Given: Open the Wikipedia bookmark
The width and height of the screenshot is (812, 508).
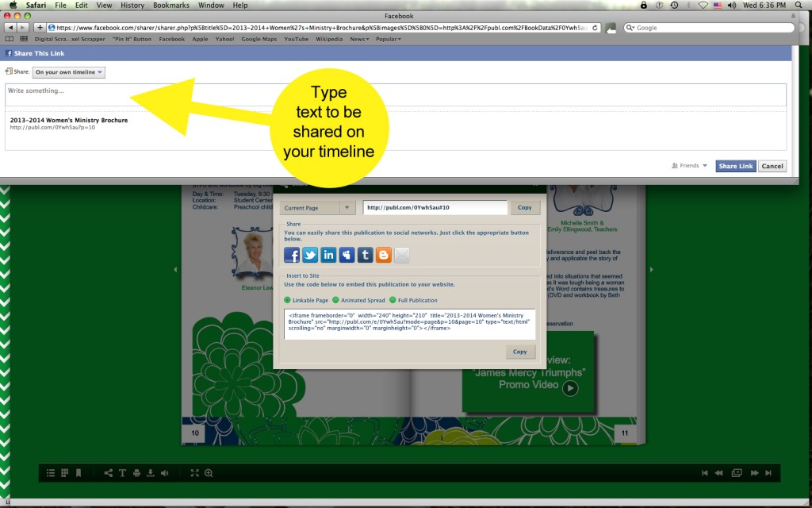Looking at the screenshot, I should pyautogui.click(x=329, y=39).
